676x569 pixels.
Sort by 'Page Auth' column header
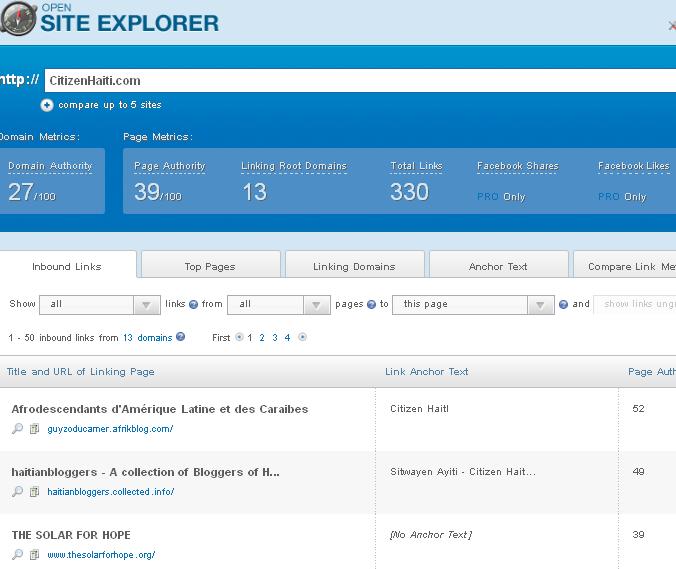pos(651,372)
